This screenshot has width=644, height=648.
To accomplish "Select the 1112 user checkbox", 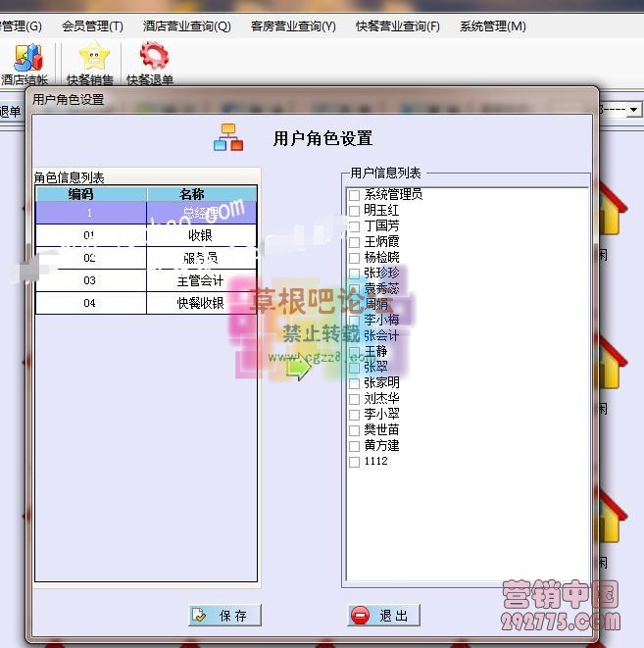I will (x=354, y=462).
